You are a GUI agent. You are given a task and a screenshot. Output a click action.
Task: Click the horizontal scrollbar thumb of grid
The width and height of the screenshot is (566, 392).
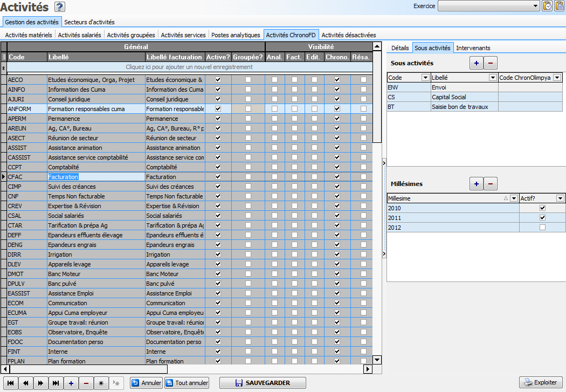(88, 369)
